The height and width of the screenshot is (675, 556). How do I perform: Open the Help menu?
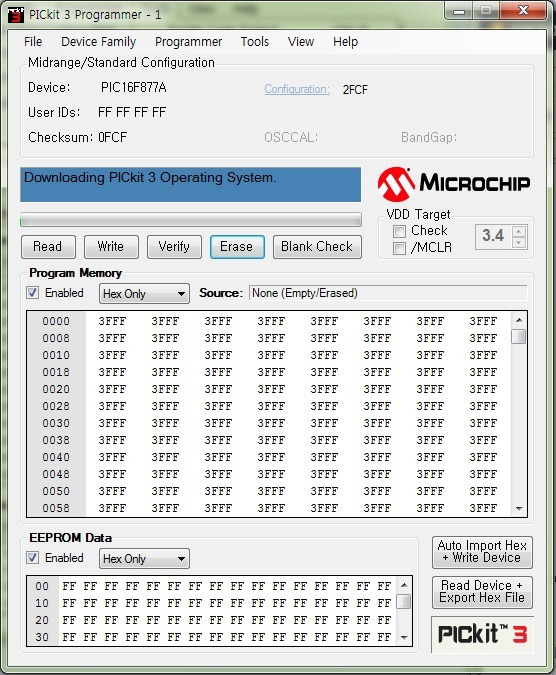(346, 42)
